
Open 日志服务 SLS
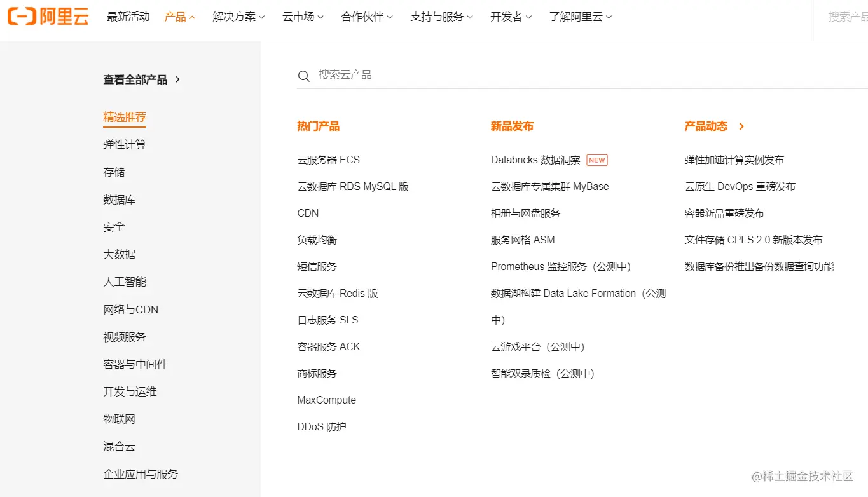pos(328,320)
